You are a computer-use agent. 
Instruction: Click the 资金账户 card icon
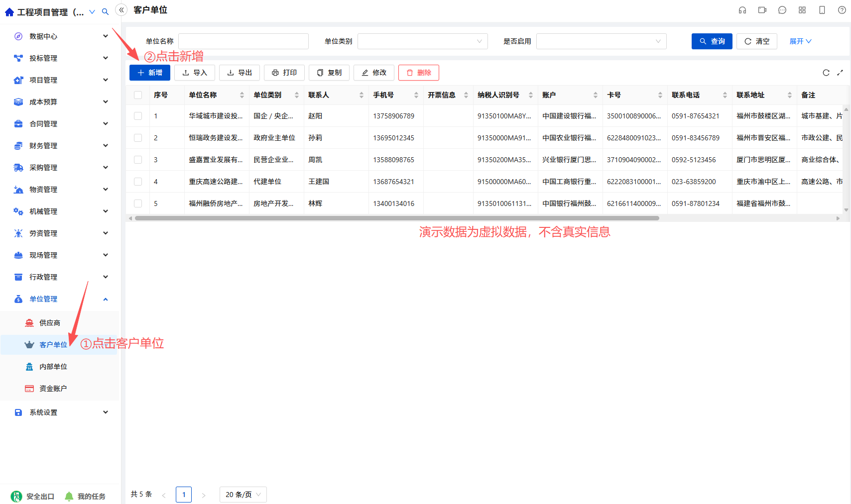pos(29,388)
